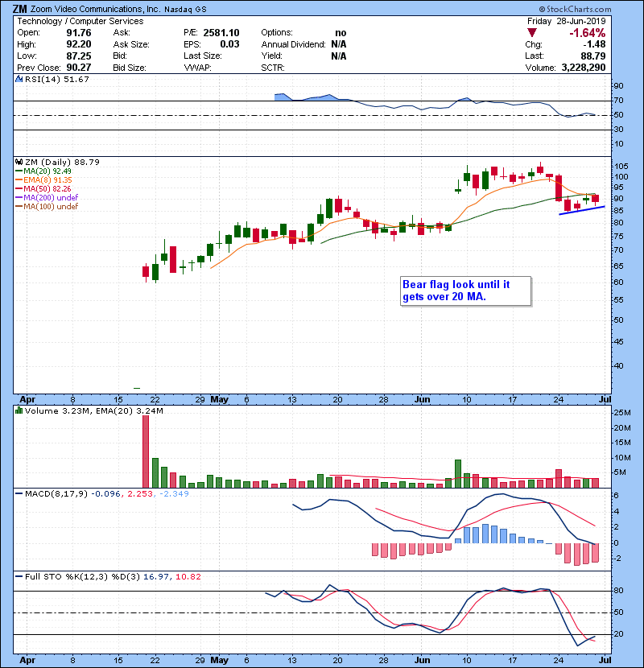Select the MA(200) undef legend entry

pyautogui.click(x=47, y=198)
